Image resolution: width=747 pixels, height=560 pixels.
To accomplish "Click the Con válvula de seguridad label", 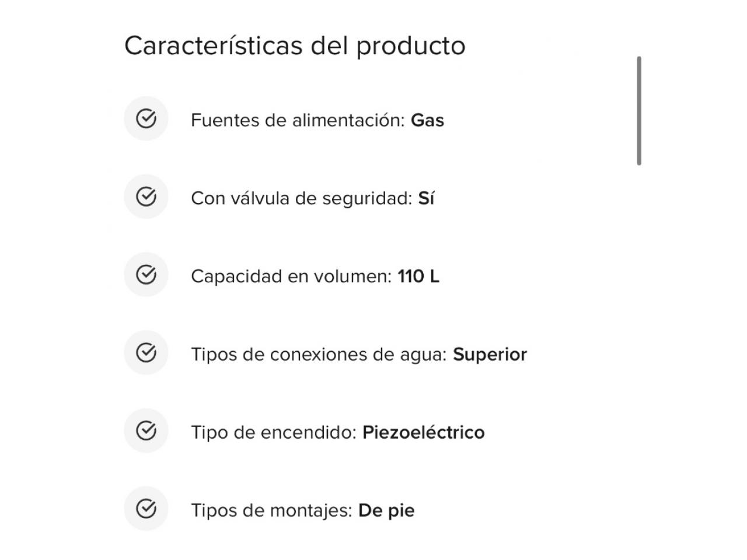I will 302,198.
